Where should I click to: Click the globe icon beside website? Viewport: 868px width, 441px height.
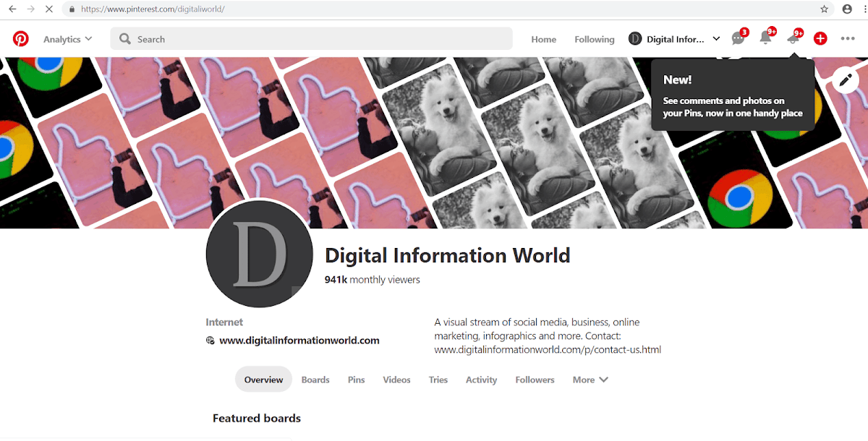tap(210, 341)
